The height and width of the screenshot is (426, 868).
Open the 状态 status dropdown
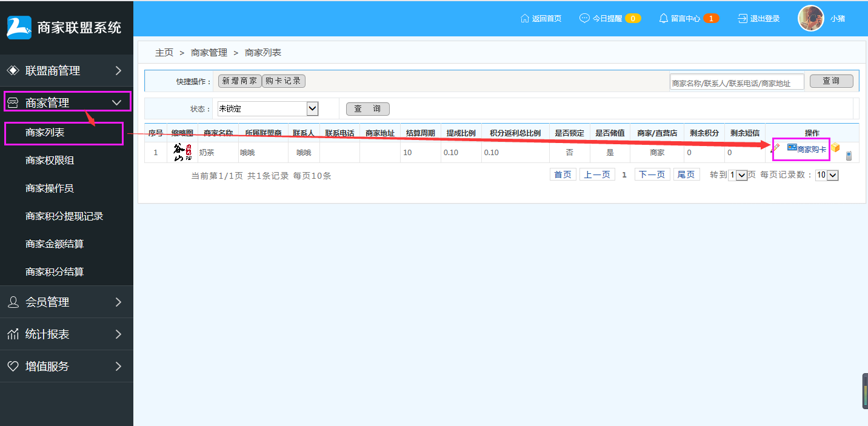point(268,108)
